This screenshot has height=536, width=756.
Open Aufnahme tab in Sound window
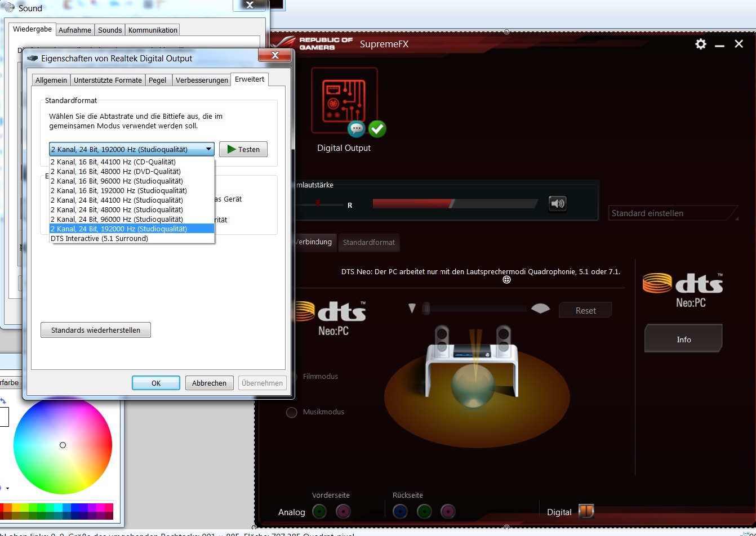click(75, 30)
